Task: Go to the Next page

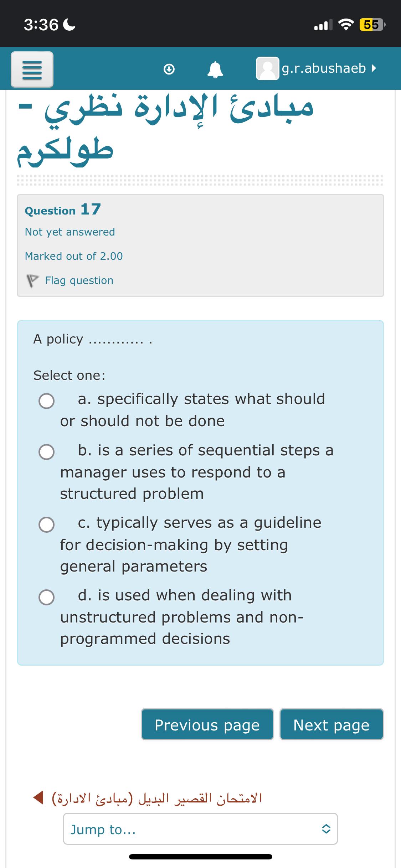Action: point(331,724)
